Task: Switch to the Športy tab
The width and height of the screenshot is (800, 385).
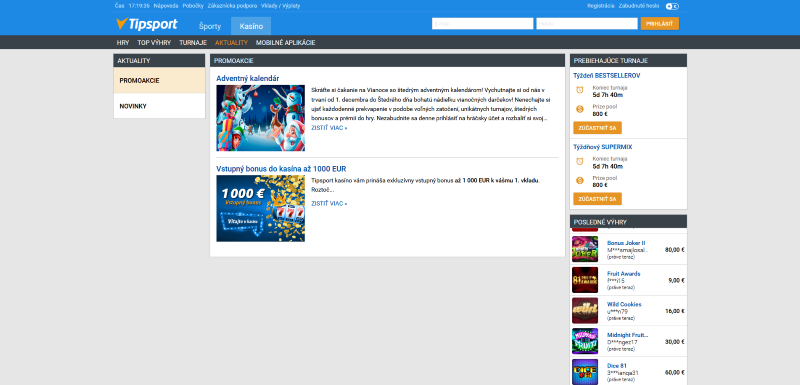Action: coord(210,26)
